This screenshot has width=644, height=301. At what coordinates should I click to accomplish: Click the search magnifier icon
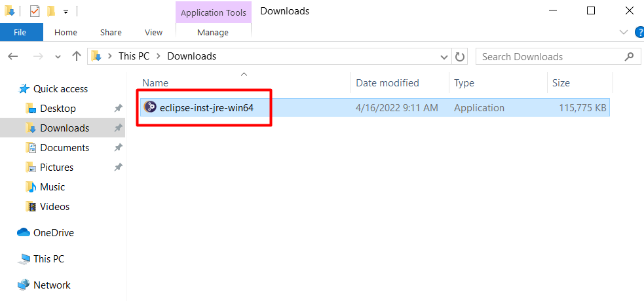click(x=630, y=56)
